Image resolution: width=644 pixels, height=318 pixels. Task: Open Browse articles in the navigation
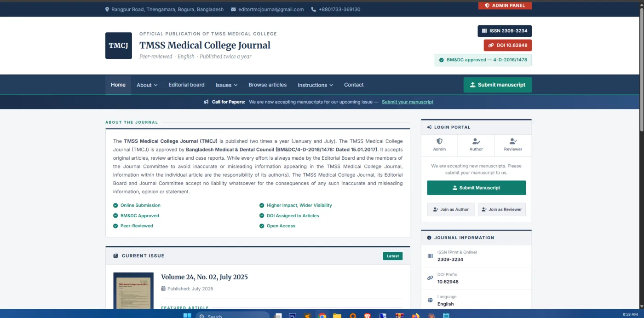[x=267, y=85]
